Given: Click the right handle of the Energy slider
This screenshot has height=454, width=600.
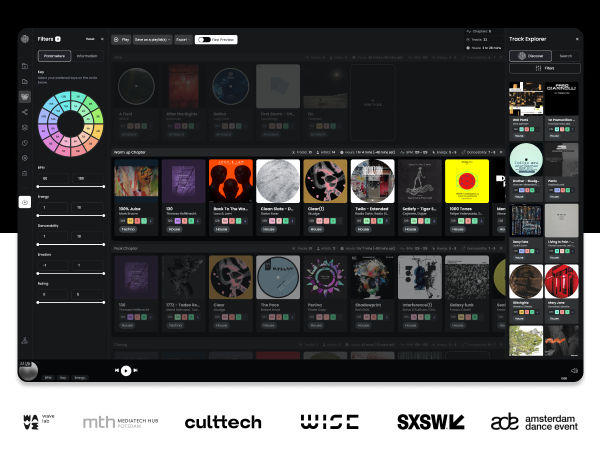Looking at the screenshot, I should coord(104,216).
